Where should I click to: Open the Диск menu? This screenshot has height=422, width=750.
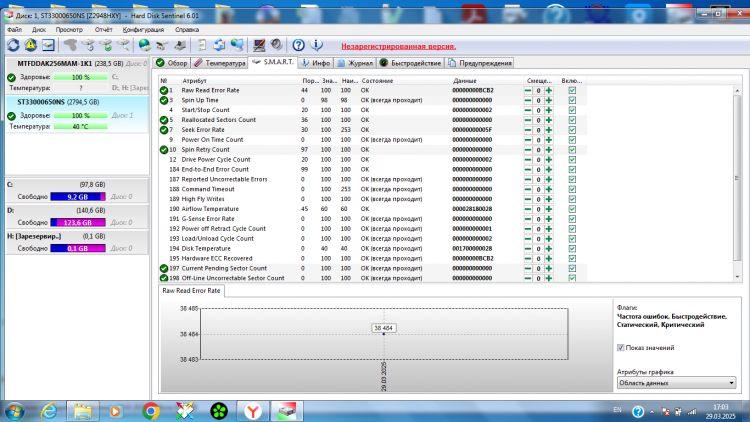point(39,30)
